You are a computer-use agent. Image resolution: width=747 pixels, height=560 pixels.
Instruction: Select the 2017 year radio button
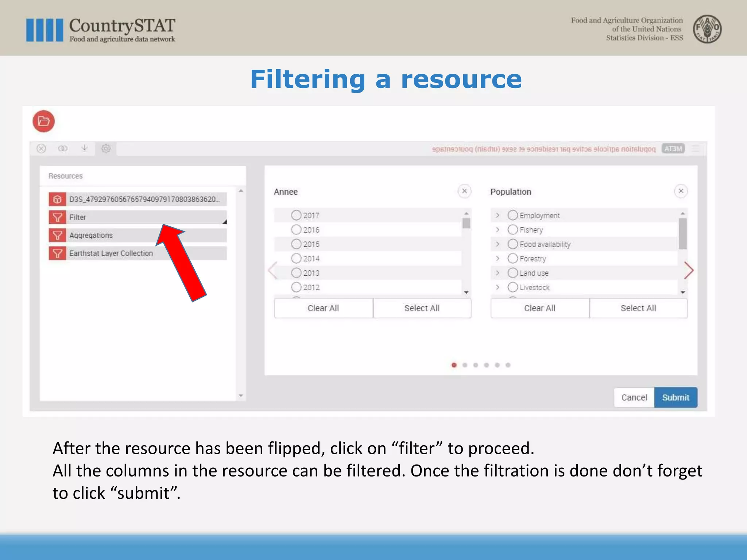click(296, 215)
